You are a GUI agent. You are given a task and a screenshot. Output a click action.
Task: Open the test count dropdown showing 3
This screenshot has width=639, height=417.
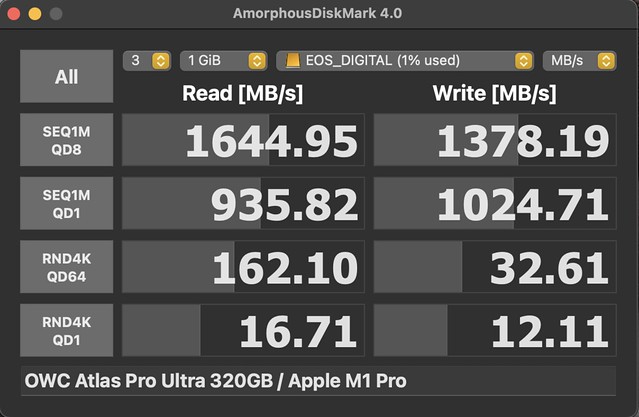click(147, 61)
